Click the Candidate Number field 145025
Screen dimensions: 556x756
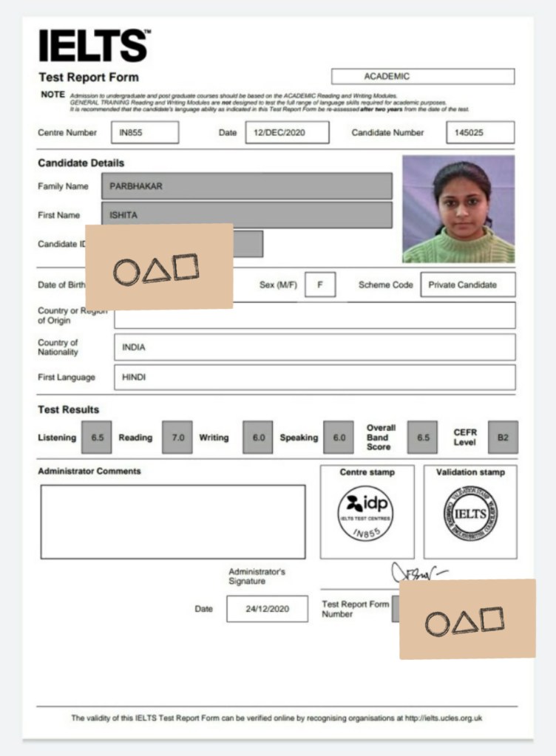pyautogui.click(x=480, y=133)
